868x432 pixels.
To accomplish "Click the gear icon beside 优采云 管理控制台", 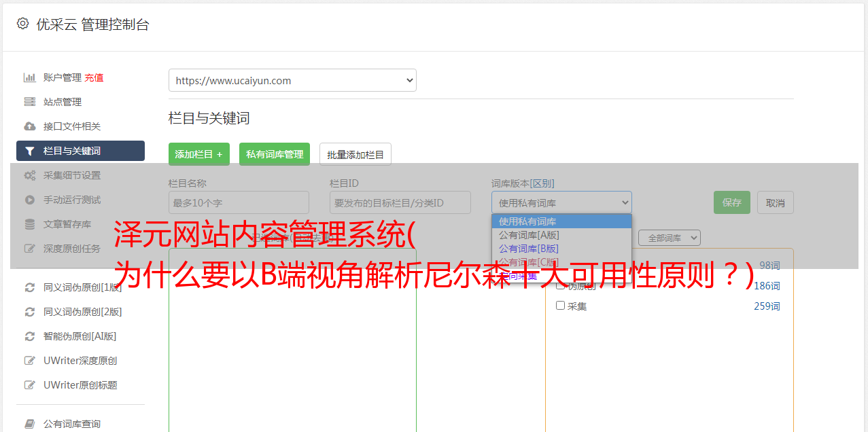I will tap(22, 24).
